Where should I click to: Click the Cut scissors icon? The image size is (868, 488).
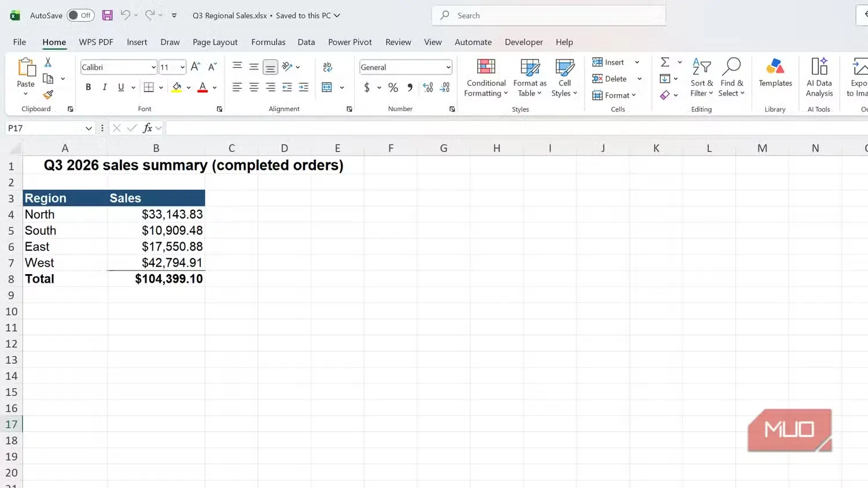(x=48, y=62)
